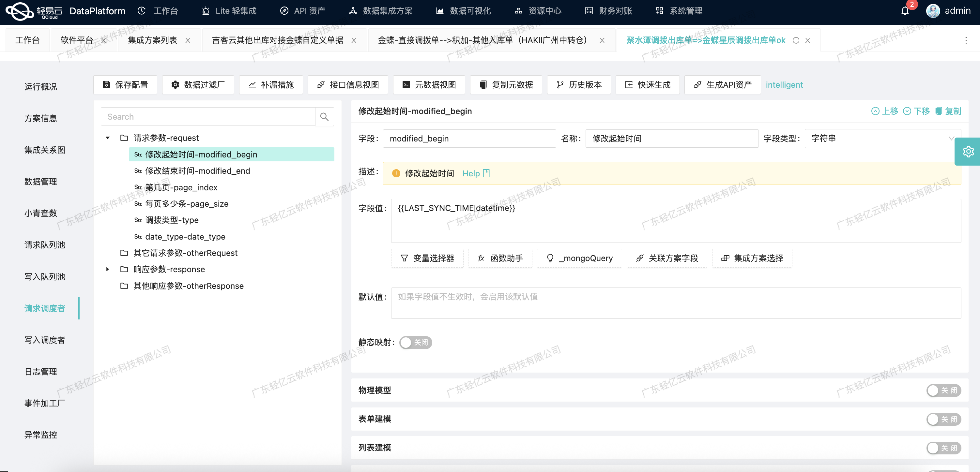980x472 pixels.
Task: Click the 集成方案选择 button
Action: pyautogui.click(x=752, y=258)
